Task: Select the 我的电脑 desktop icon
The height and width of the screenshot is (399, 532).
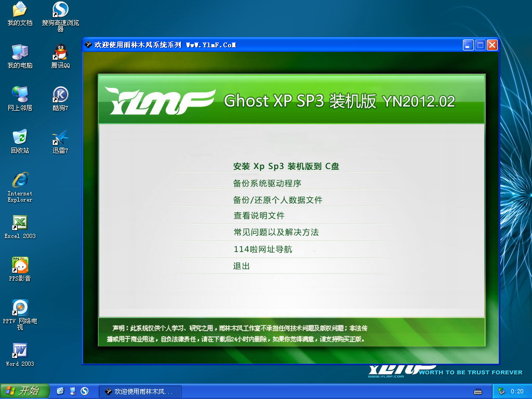Action: 20,56
